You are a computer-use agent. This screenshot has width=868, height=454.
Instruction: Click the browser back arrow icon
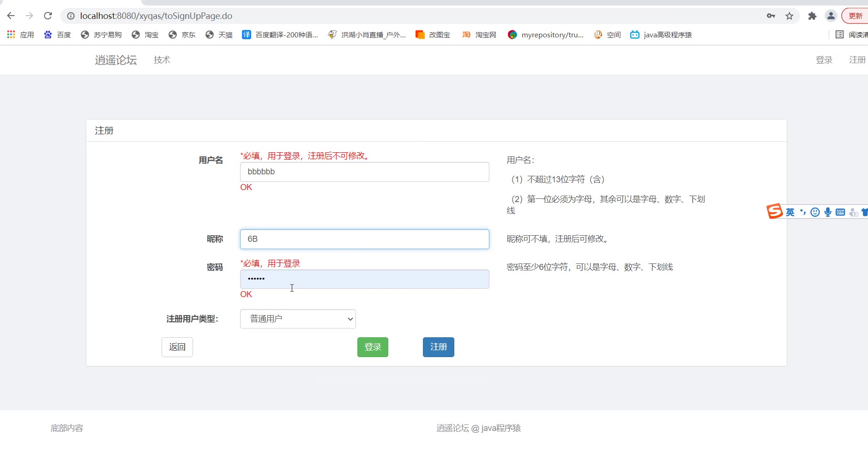tap(11, 16)
